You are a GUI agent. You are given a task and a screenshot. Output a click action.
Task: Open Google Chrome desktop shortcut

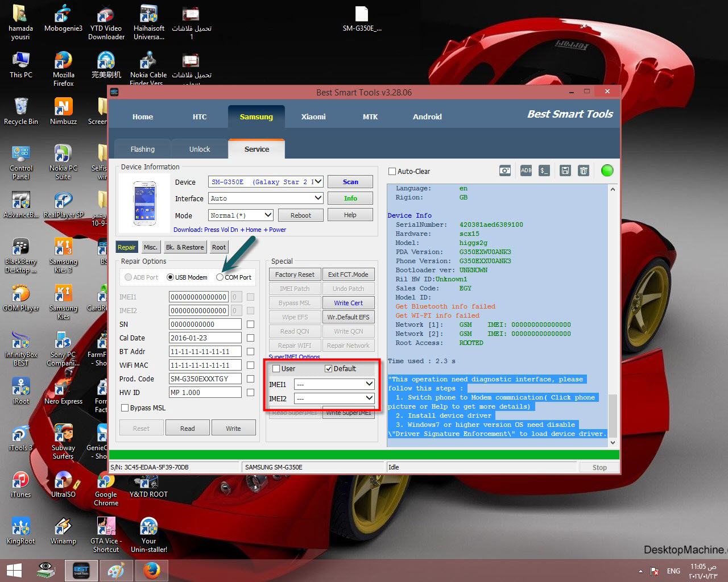click(x=106, y=488)
